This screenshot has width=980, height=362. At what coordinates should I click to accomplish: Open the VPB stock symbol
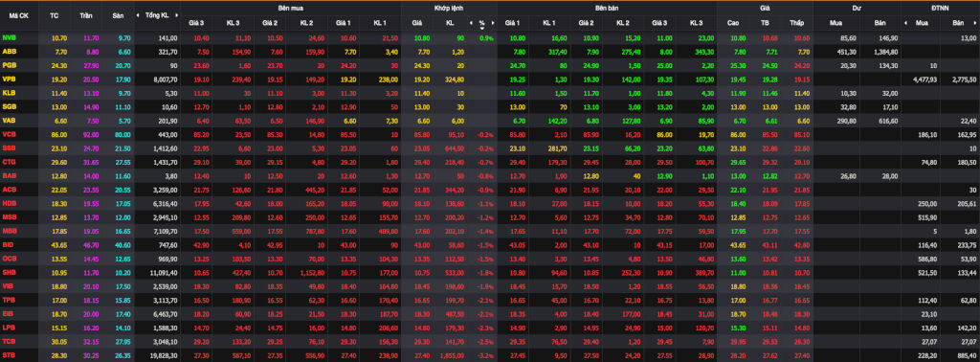coord(10,79)
